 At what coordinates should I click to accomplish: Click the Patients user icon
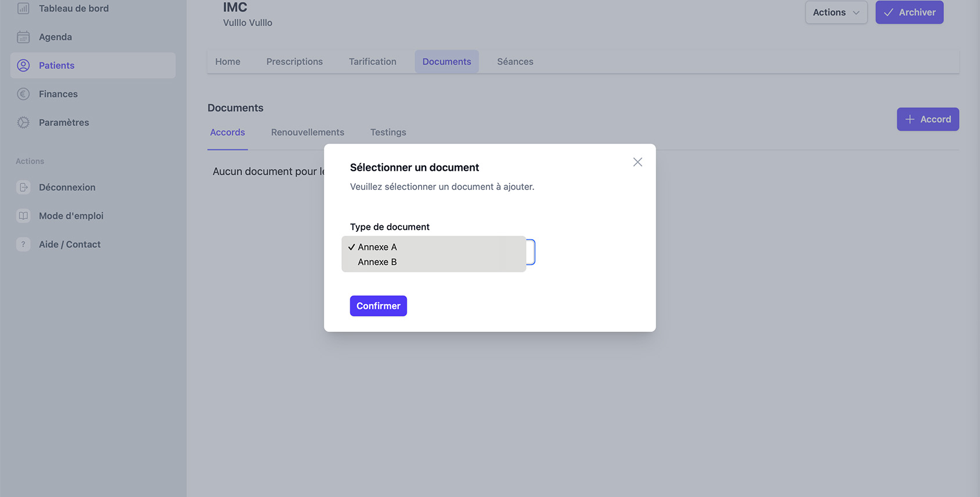23,66
